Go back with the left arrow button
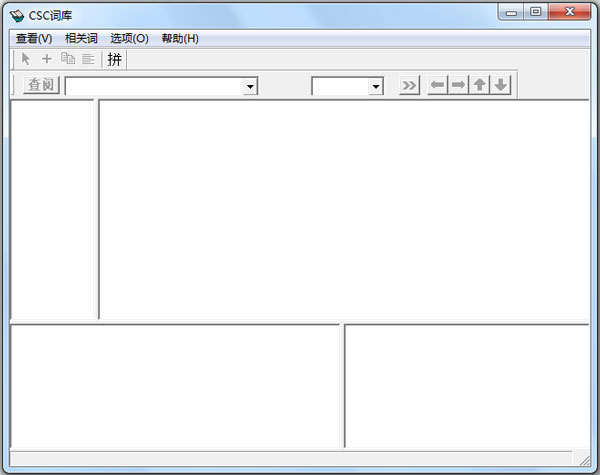Screen dimensions: 600x475 click(437, 85)
